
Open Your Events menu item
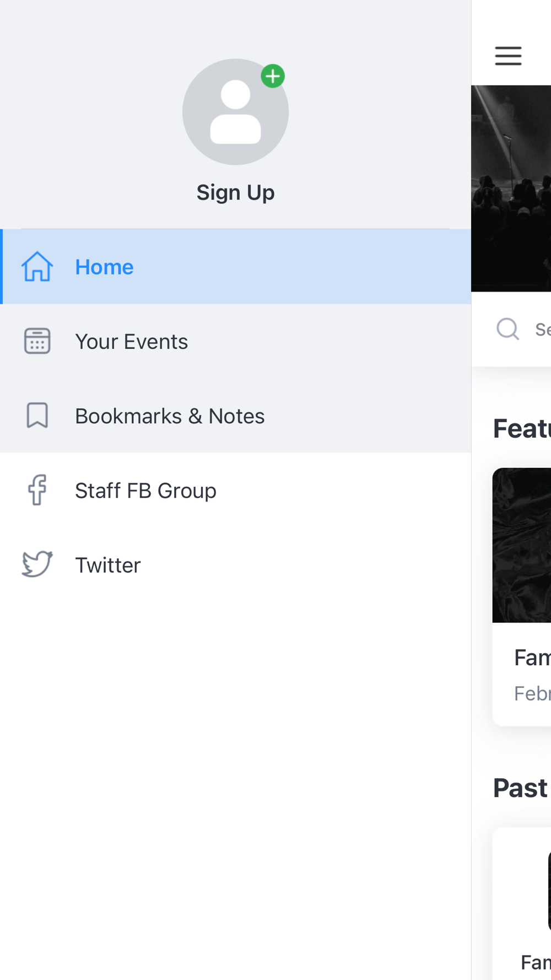pyautogui.click(x=235, y=341)
